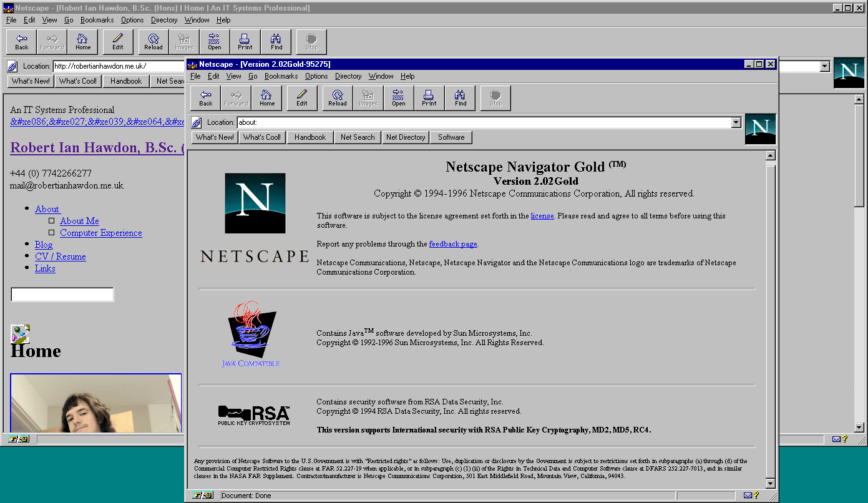Click Find icon in background Hawdon window
The width and height of the screenshot is (868, 503).
[276, 42]
